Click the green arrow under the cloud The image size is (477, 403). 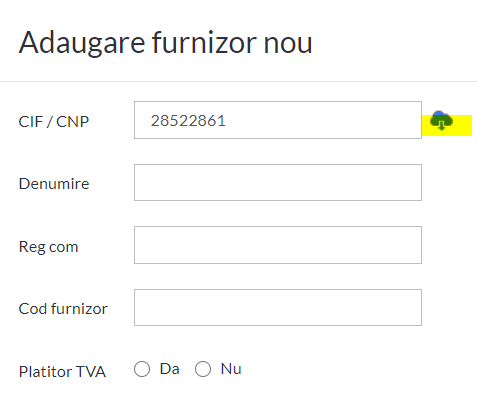(441, 126)
